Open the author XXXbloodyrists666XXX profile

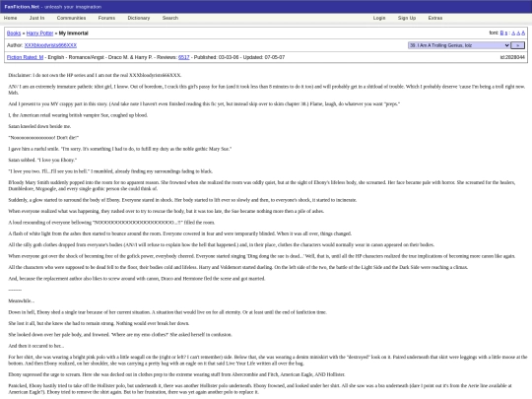(x=50, y=45)
